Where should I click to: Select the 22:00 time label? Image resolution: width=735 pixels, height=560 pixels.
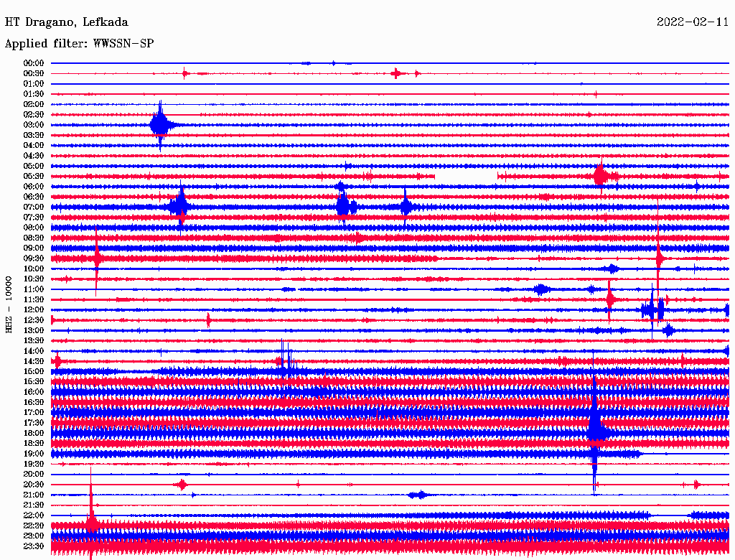[x=34, y=515]
